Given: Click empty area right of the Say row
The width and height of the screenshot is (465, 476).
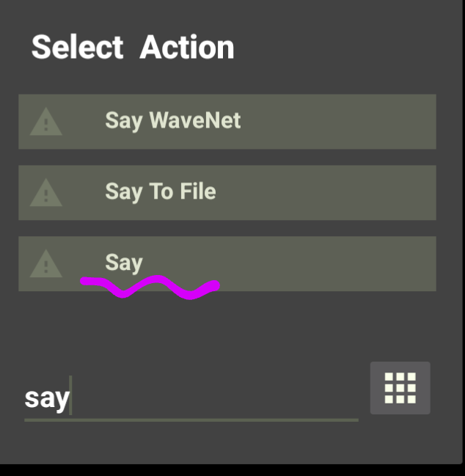Looking at the screenshot, I should click(328, 263).
